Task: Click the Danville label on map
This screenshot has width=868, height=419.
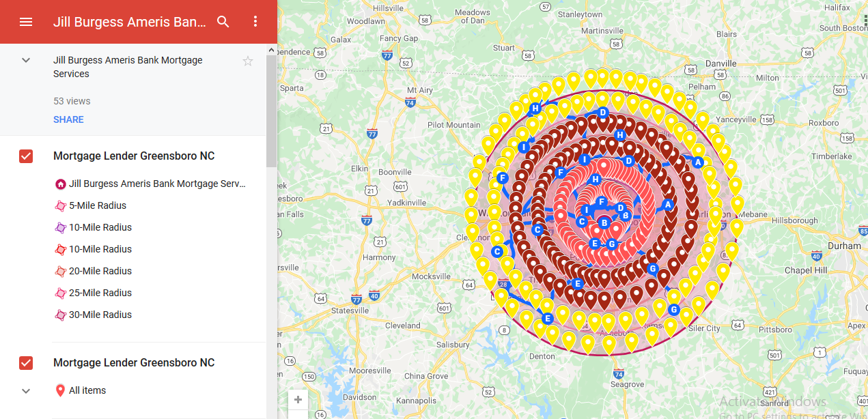Action: 720,63
